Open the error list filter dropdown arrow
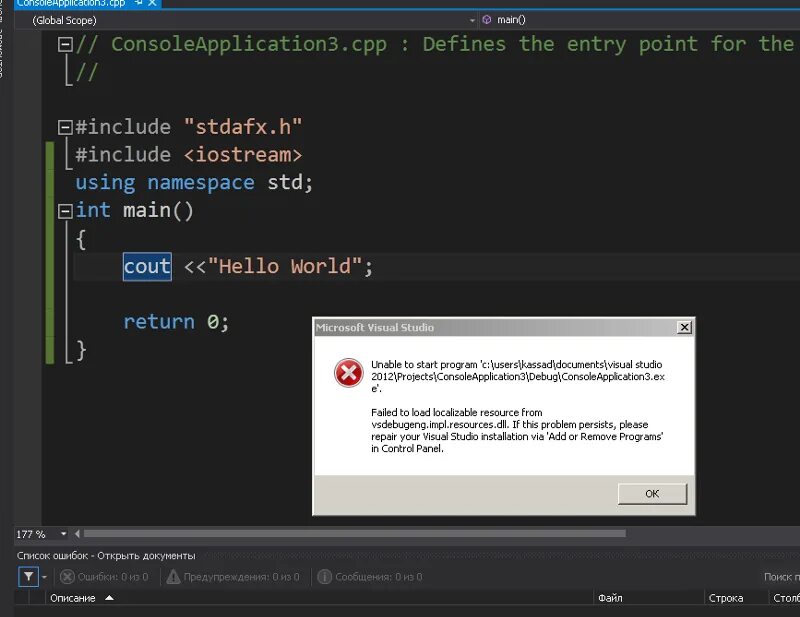Screen dimensions: 800x617 pyautogui.click(x=44, y=577)
